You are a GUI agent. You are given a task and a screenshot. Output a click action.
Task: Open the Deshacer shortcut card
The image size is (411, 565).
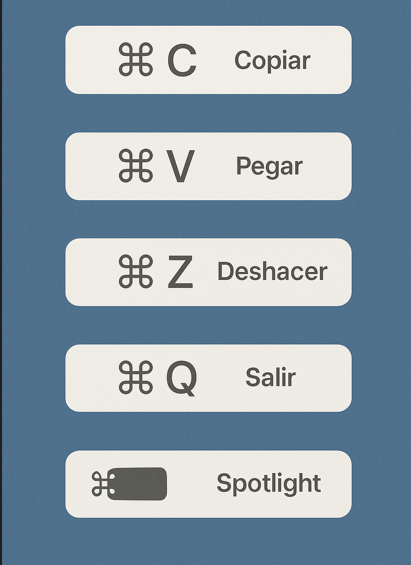(208, 272)
